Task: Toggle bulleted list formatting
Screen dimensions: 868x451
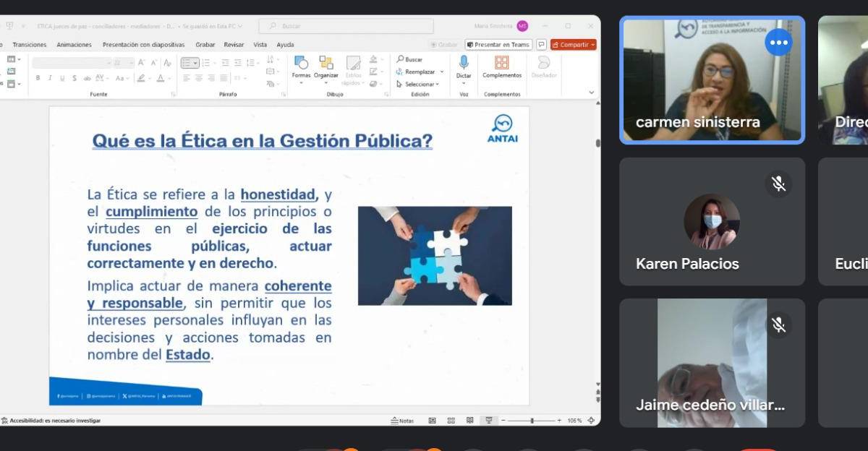Action: (x=187, y=63)
